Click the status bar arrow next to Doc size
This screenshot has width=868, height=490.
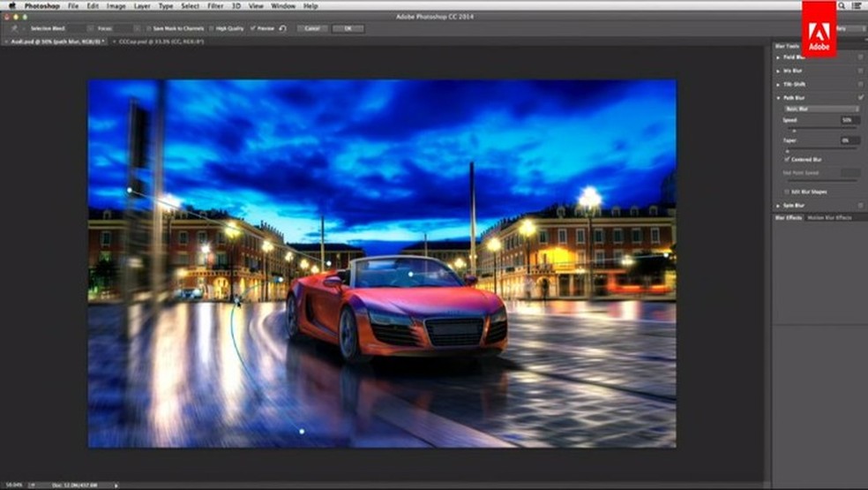tap(116, 485)
